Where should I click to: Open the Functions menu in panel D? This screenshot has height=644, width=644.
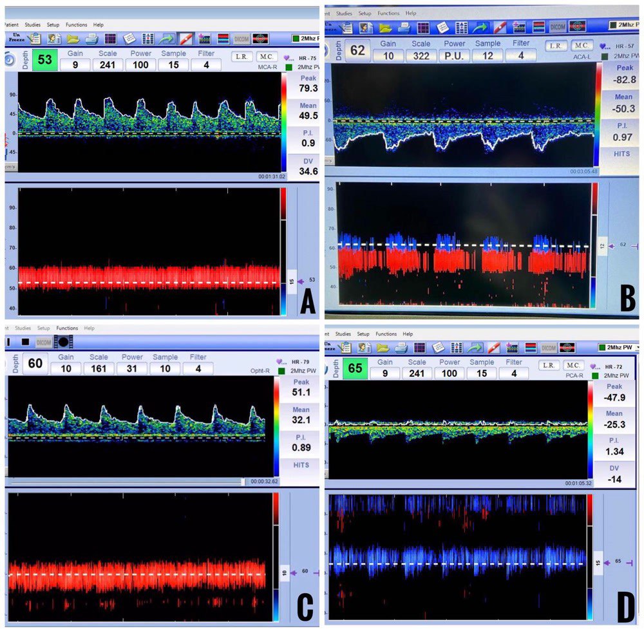click(386, 334)
